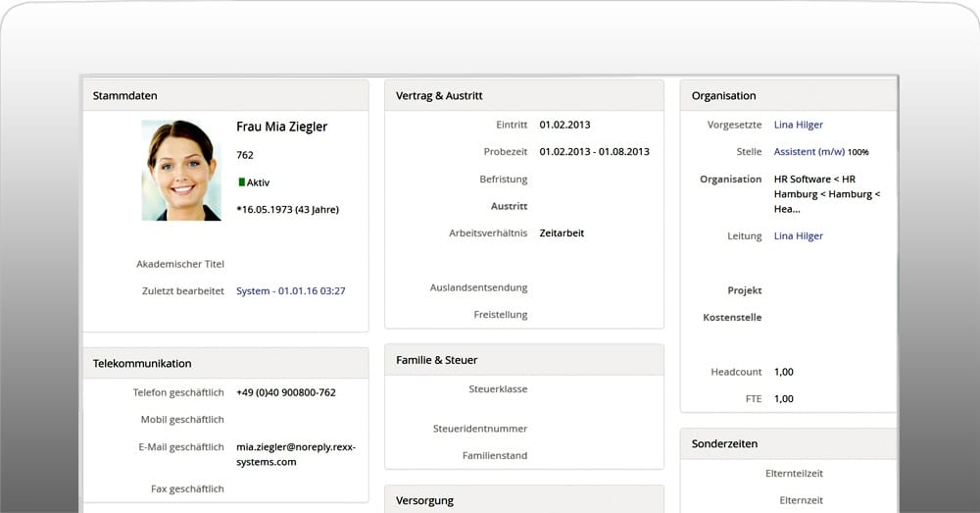Click Eintritt date 01.02.2013

(x=565, y=125)
